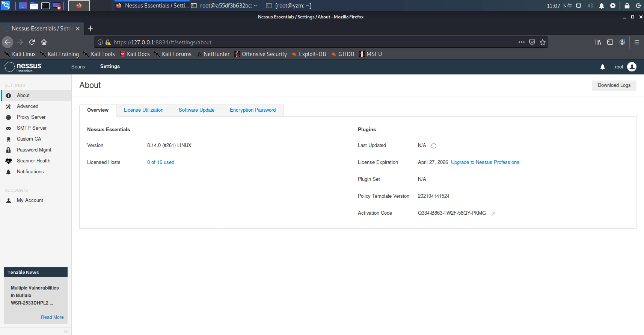Open Scanner Health page
644x335 pixels.
[36, 161]
